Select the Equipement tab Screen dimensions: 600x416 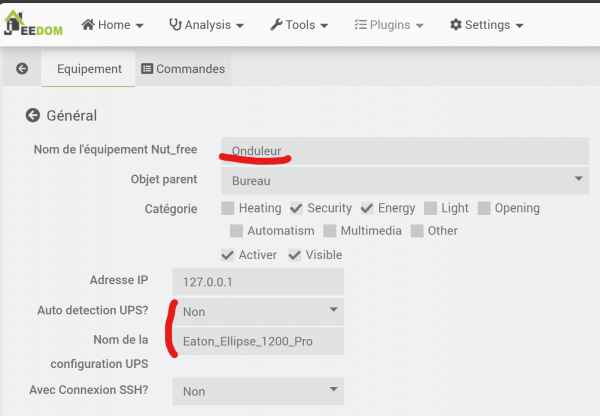tap(89, 69)
